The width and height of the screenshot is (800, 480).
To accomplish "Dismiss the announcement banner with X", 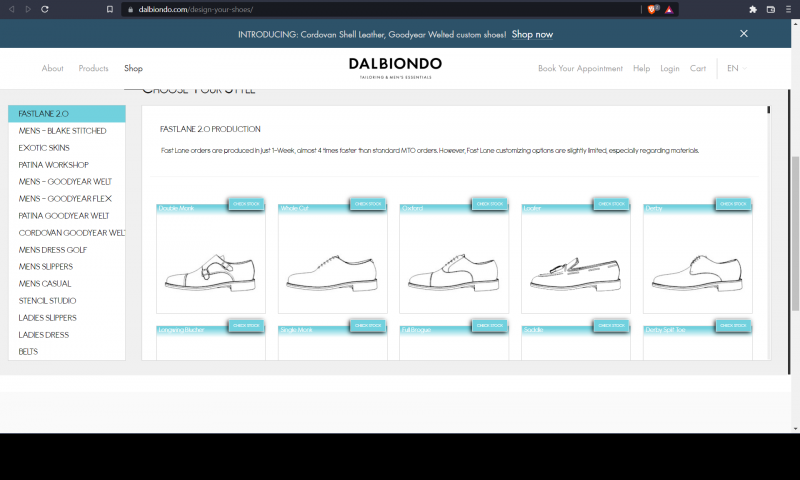I will 744,34.
